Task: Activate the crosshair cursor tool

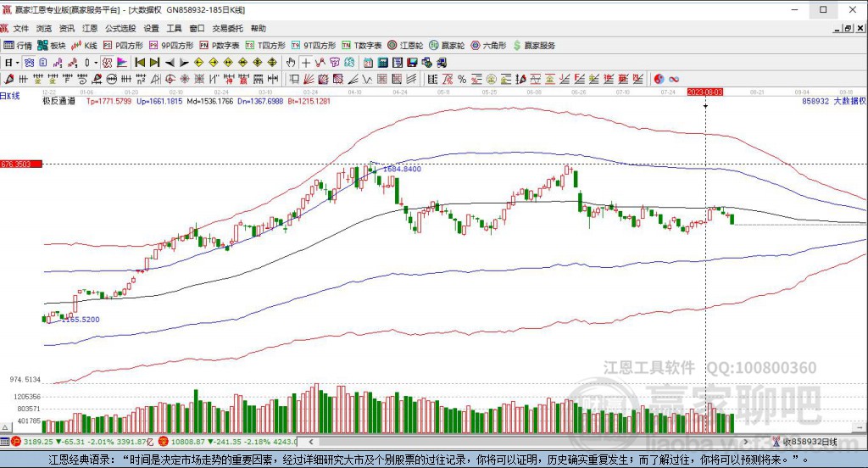Action: pyautogui.click(x=305, y=62)
